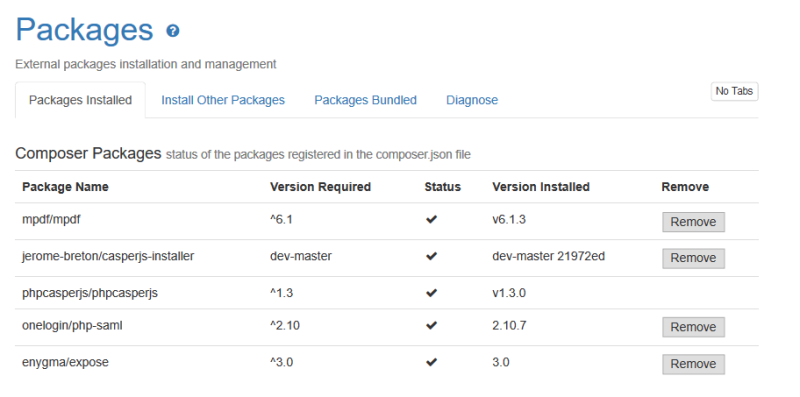Remove the jerome-breton/casperjs-installer package
The height and width of the screenshot is (397, 800).
pyautogui.click(x=693, y=258)
